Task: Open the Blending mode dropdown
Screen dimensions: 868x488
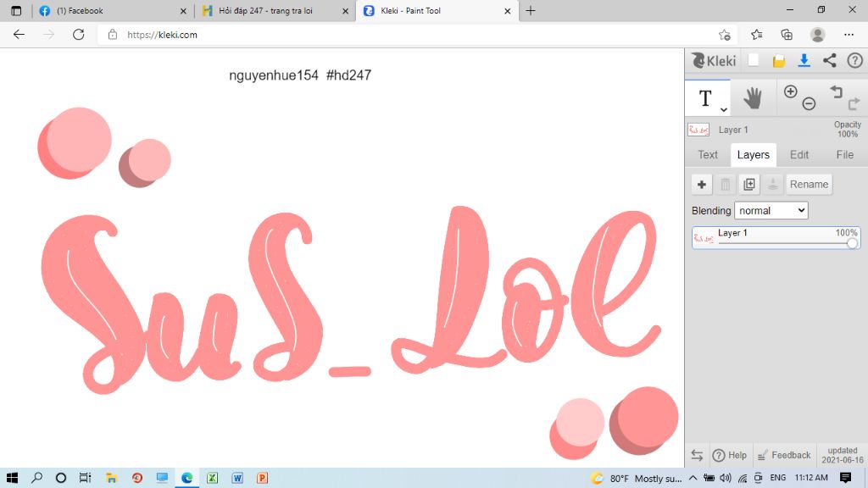Action: (771, 210)
